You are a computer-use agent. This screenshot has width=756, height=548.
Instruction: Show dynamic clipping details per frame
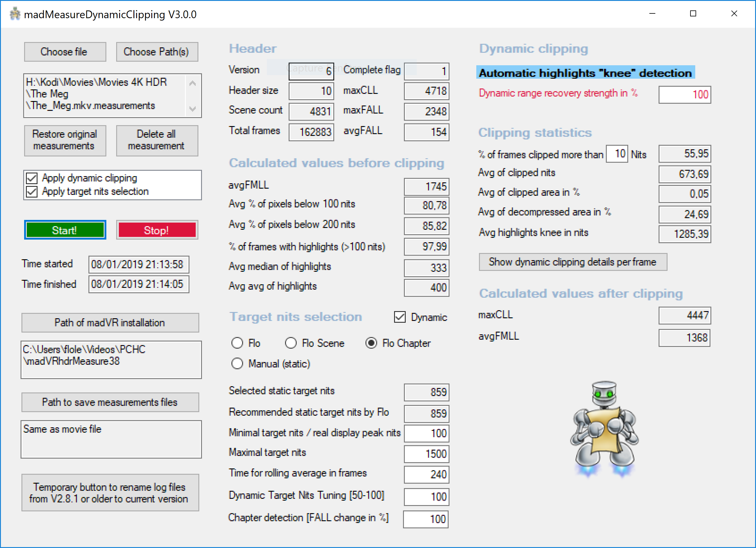573,262
